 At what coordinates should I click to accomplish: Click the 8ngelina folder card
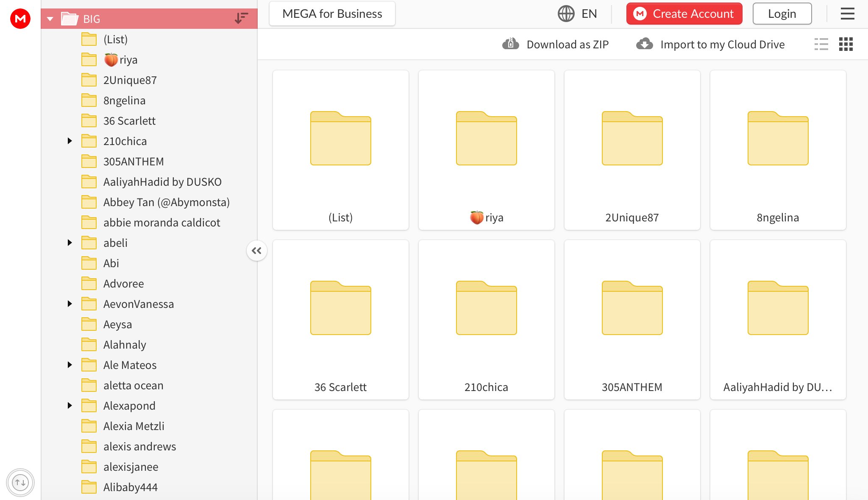click(x=778, y=150)
